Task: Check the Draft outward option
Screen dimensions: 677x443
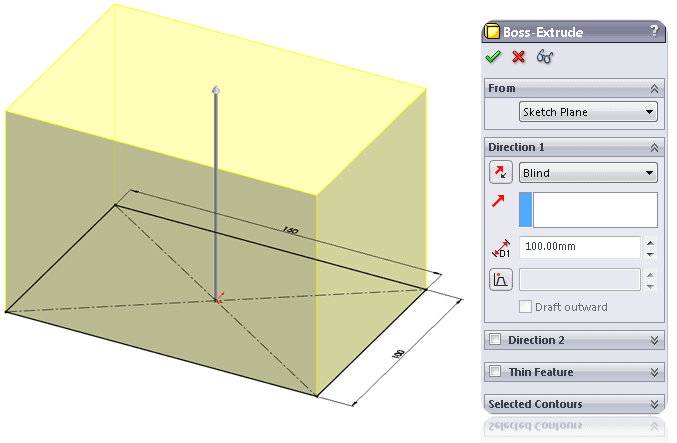Action: tap(525, 307)
